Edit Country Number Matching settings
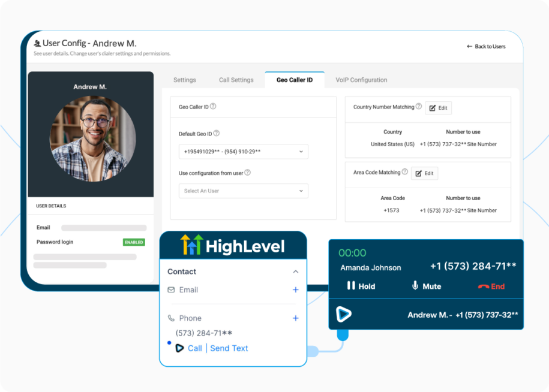Screen dimensions: 549x392 pos(439,108)
